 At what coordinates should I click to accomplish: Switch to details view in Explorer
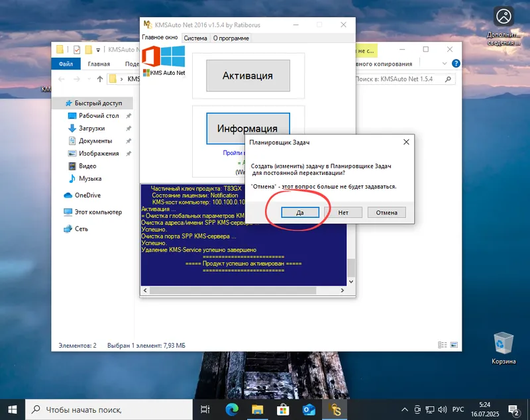442,344
